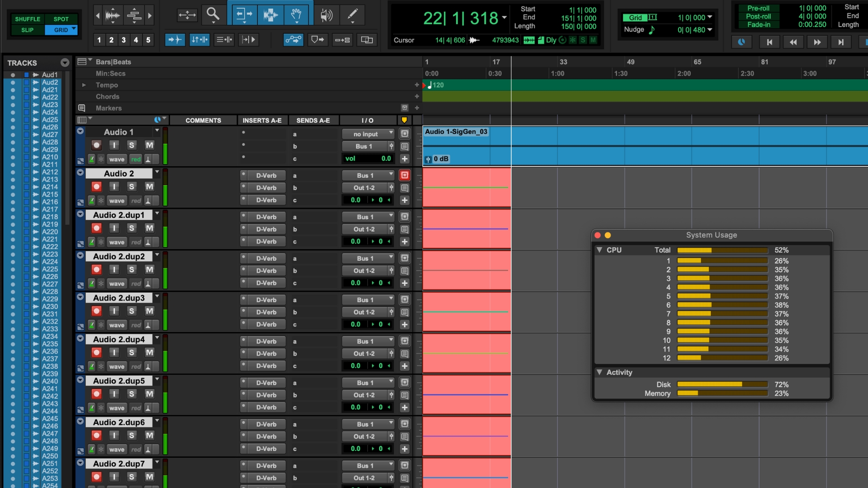
Task: Click I / O column header
Action: pos(367,120)
